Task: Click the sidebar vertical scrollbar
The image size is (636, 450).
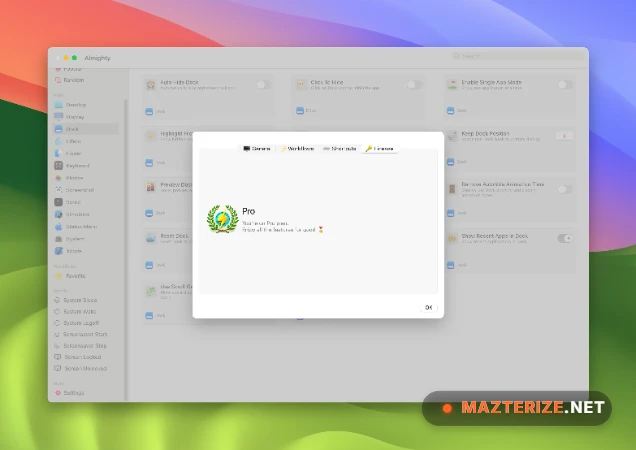Action: pos(126,250)
